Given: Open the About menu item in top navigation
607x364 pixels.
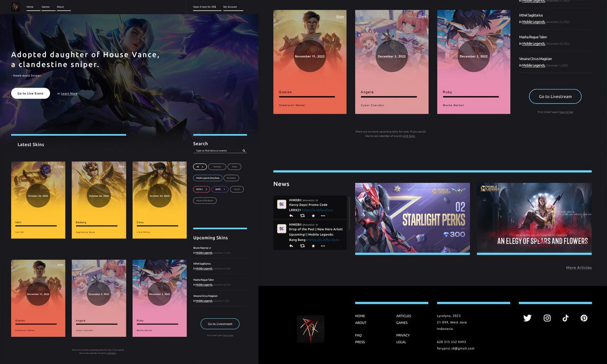Looking at the screenshot, I should tap(60, 7).
